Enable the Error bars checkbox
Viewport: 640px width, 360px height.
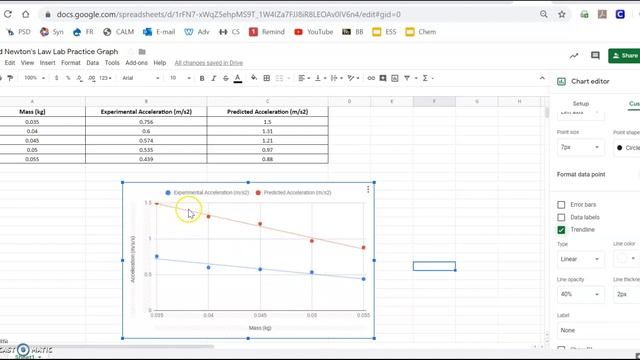point(561,204)
